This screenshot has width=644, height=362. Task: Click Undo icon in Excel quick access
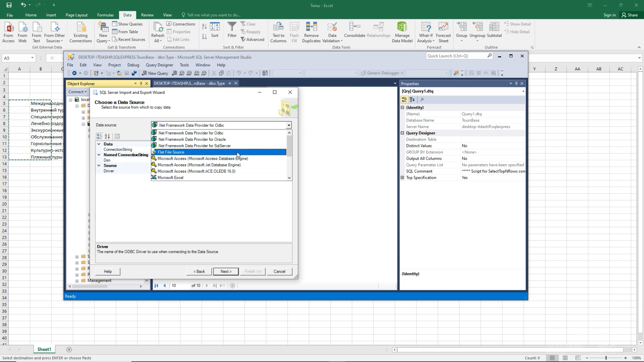click(23, 5)
